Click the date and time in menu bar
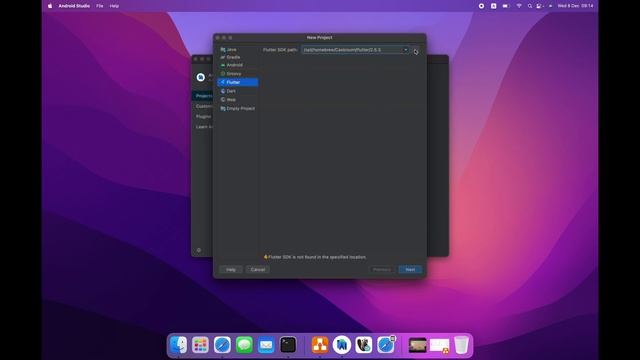Image resolution: width=640 pixels, height=360 pixels. [x=575, y=6]
